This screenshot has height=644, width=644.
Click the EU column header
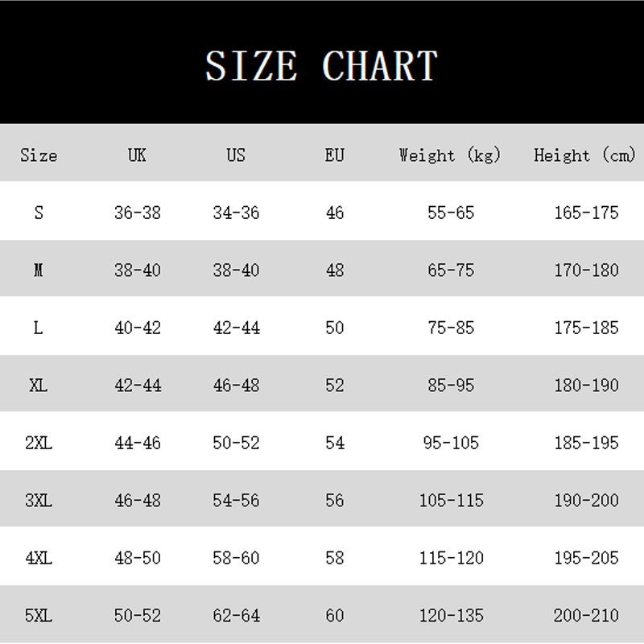(x=334, y=155)
